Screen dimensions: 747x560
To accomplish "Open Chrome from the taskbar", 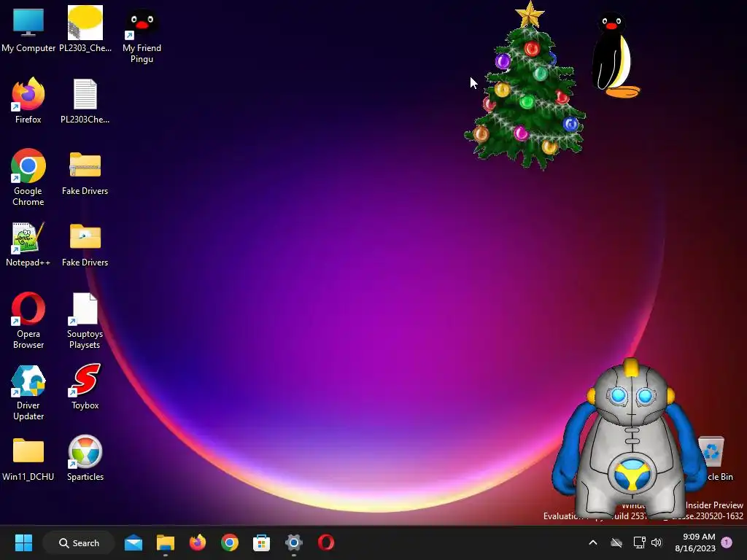I will tap(230, 542).
